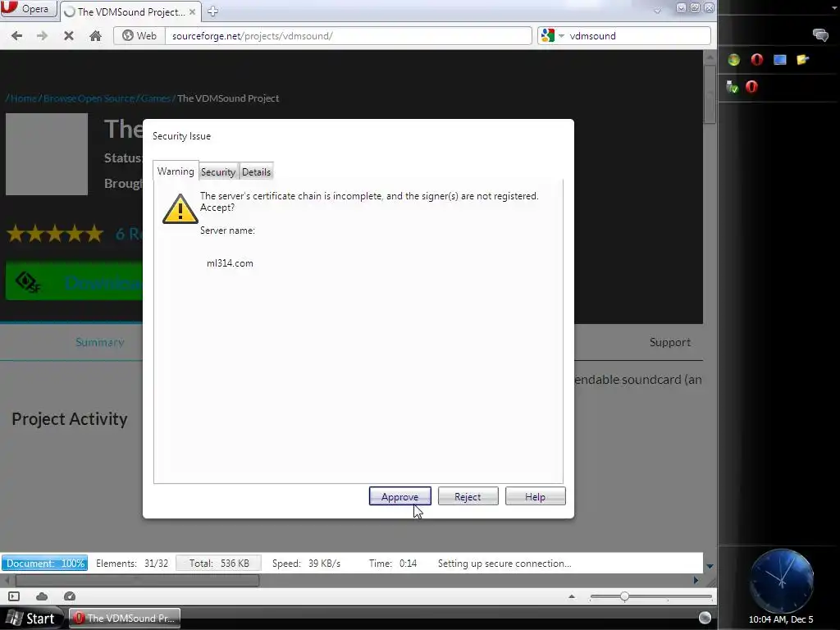840x630 pixels.
Task: Click the project logo placeholder image
Action: [x=47, y=154]
